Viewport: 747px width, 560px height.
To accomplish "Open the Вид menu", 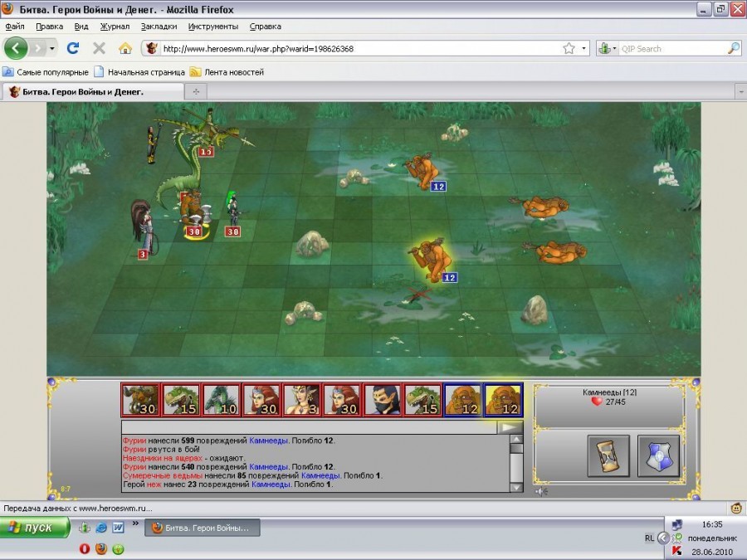I will pos(81,27).
